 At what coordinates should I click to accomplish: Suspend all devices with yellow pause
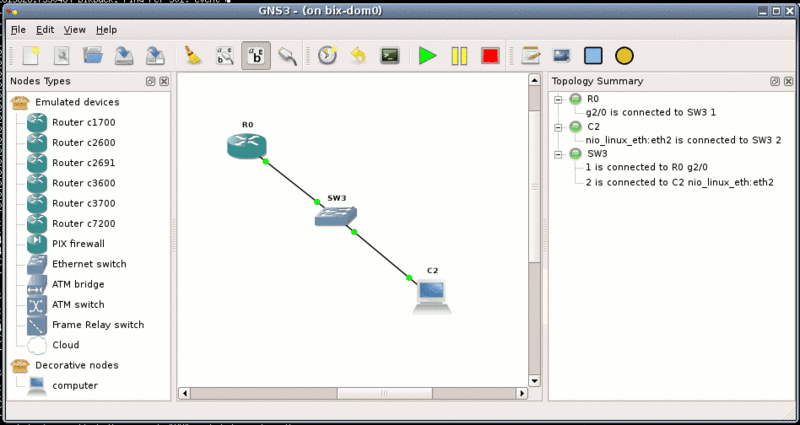[459, 56]
